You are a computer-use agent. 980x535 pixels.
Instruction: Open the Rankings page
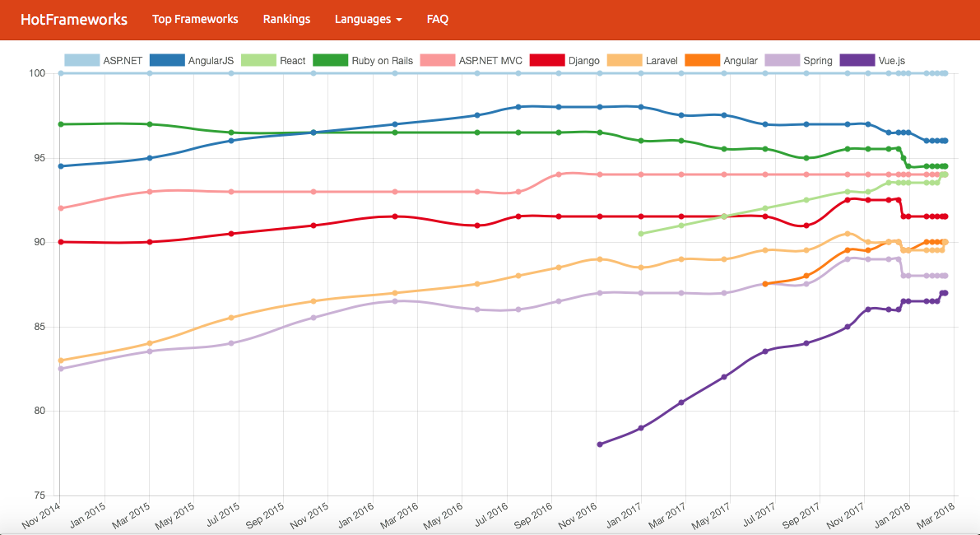(x=287, y=20)
